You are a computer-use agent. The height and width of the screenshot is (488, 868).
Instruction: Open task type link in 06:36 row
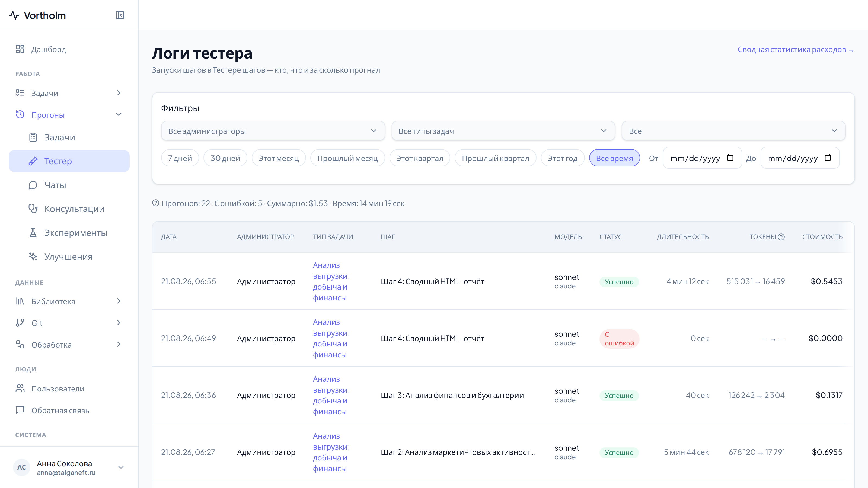pyautogui.click(x=331, y=395)
